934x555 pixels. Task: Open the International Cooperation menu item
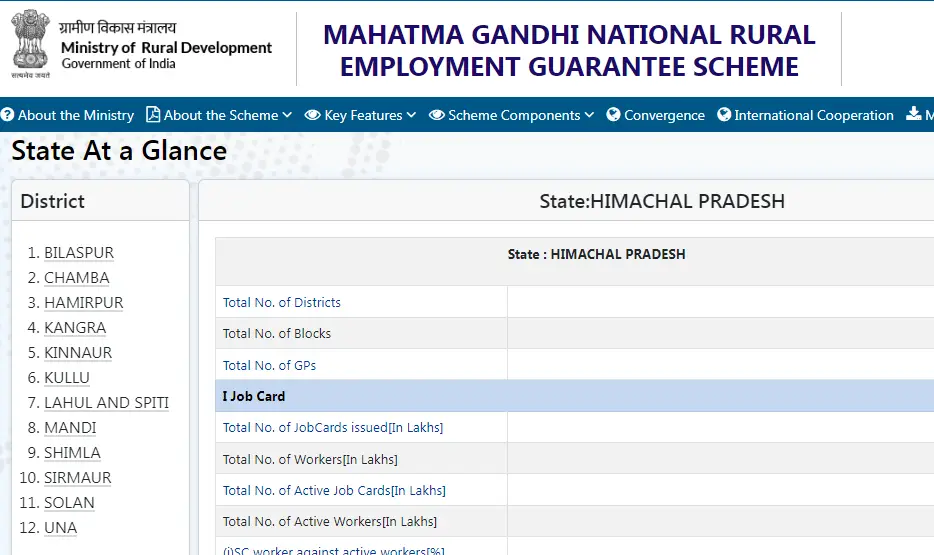[814, 115]
